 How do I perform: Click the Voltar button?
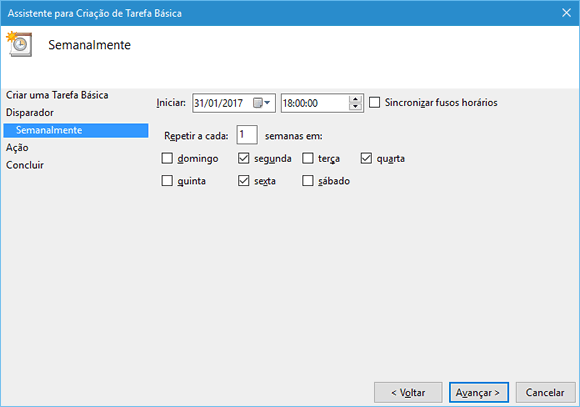tap(408, 392)
